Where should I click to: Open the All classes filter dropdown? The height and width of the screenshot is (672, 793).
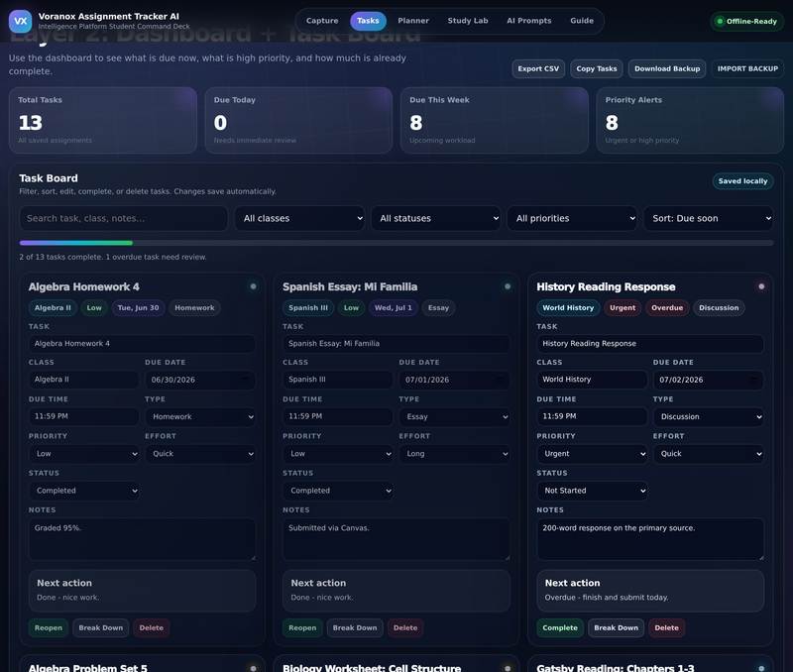tap(299, 218)
